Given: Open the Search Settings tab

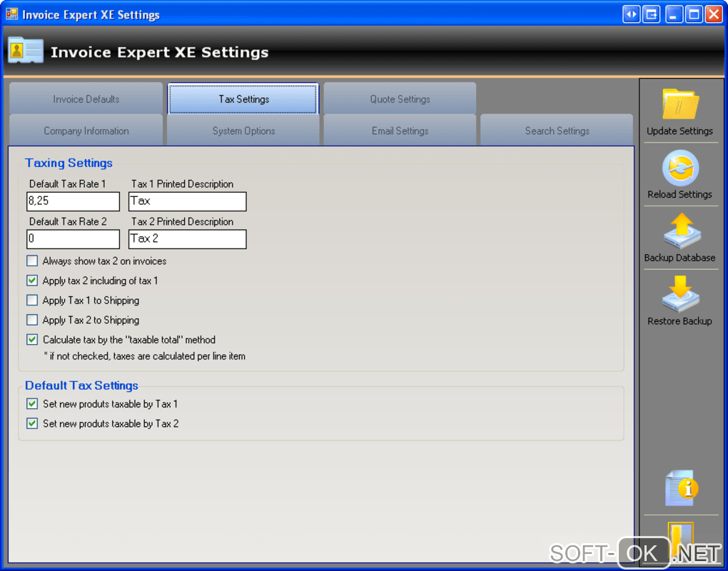Looking at the screenshot, I should click(x=557, y=131).
